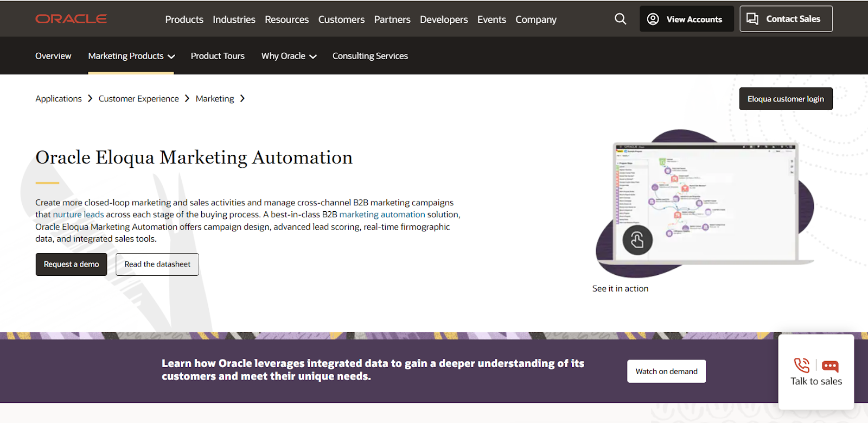Open the Products menu
The width and height of the screenshot is (868, 423).
184,20
